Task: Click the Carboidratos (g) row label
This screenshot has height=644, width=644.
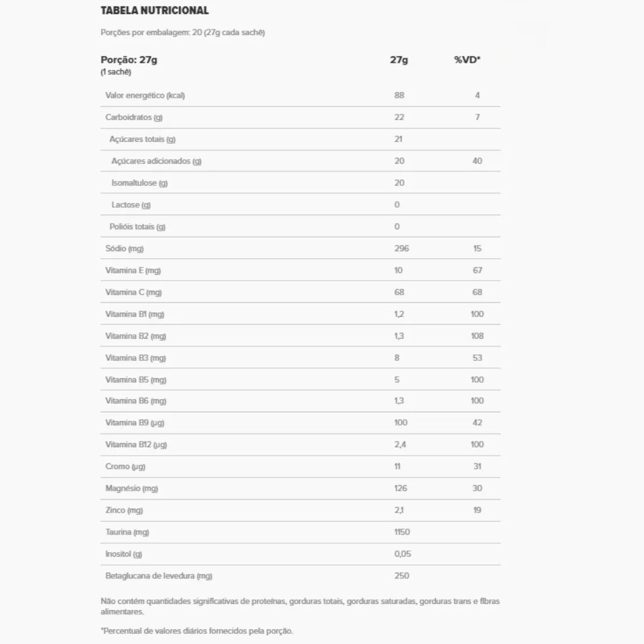Action: tap(134, 118)
